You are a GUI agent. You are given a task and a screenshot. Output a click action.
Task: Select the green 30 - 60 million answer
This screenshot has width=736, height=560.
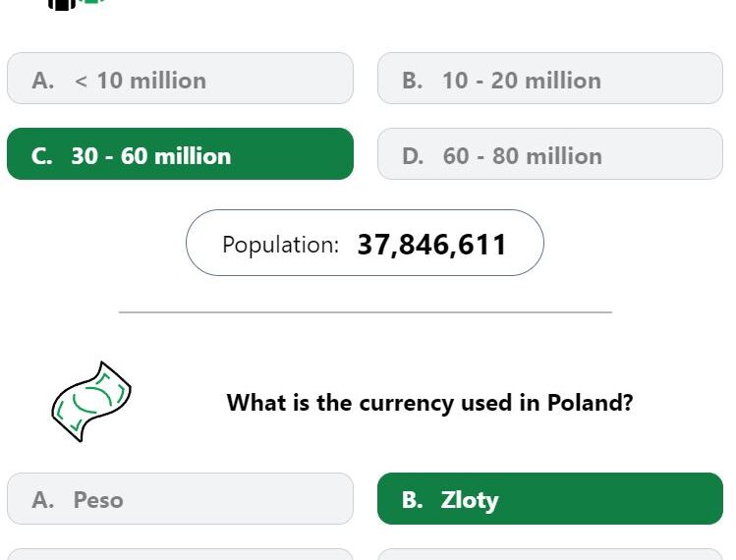click(180, 153)
